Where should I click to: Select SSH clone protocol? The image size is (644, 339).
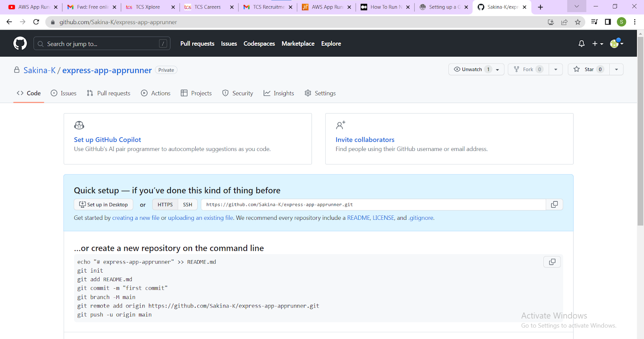click(x=188, y=205)
